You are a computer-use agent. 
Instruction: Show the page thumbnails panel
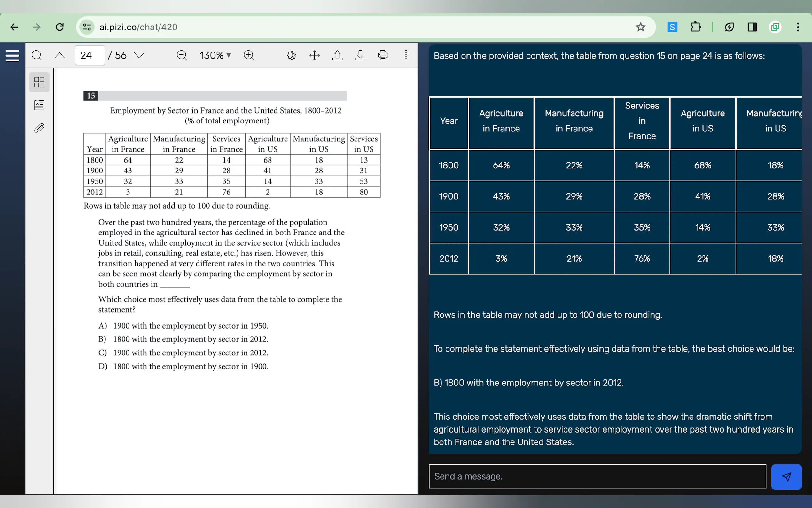point(39,82)
